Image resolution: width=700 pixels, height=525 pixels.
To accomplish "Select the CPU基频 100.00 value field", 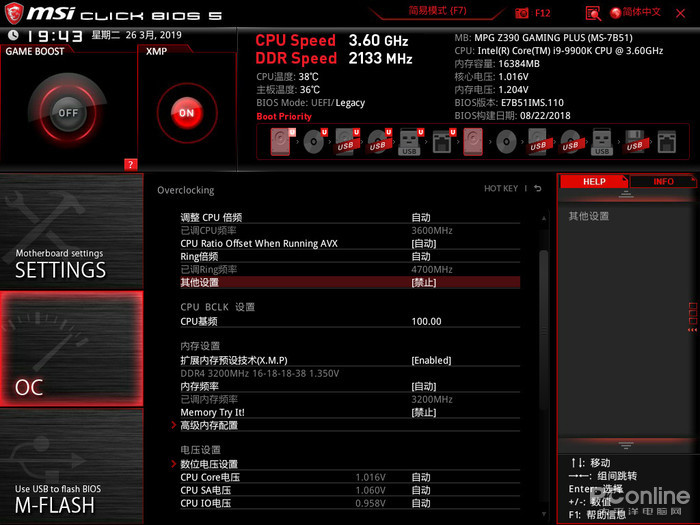I will (x=426, y=322).
